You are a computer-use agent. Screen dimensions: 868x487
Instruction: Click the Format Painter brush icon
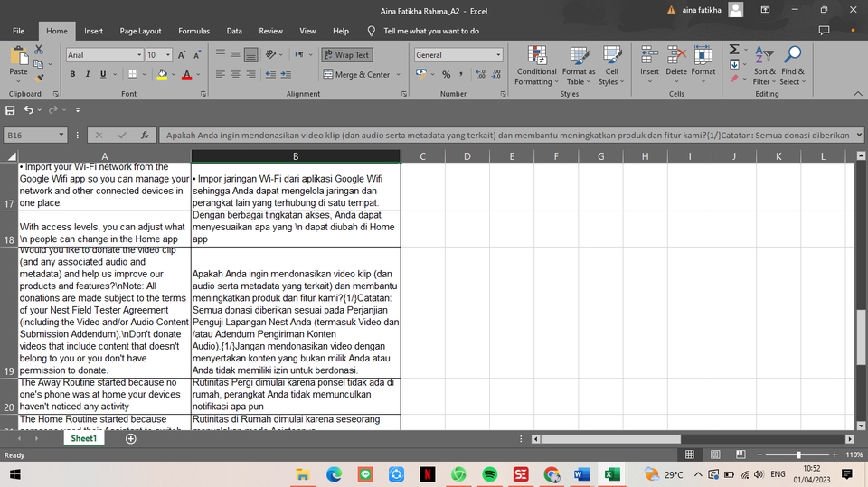click(x=39, y=78)
